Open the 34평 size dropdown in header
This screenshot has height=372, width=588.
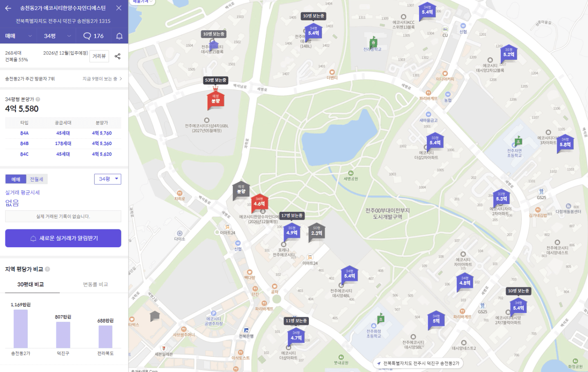click(57, 36)
